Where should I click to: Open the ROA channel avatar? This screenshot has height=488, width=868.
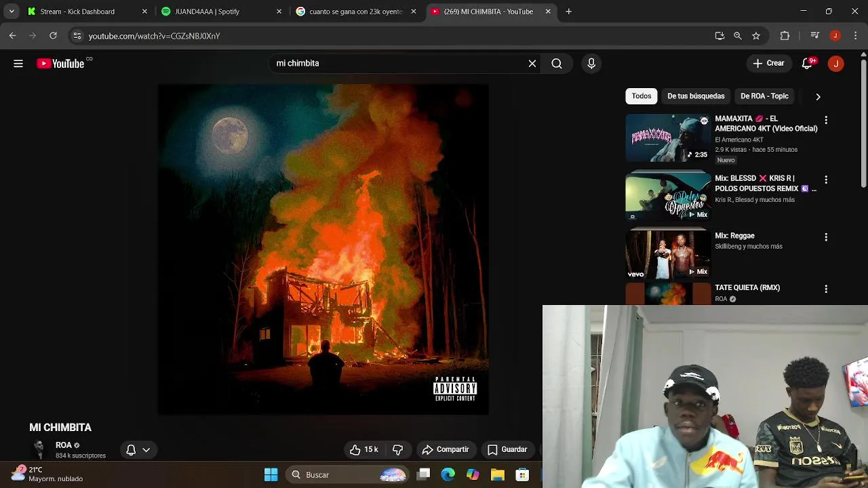(39, 449)
